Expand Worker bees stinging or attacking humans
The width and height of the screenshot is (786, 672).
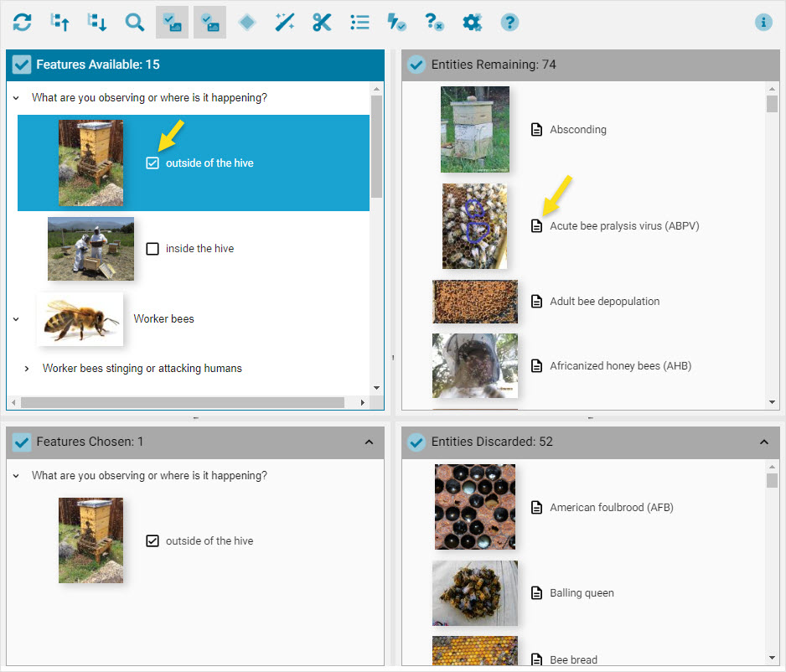click(x=26, y=368)
